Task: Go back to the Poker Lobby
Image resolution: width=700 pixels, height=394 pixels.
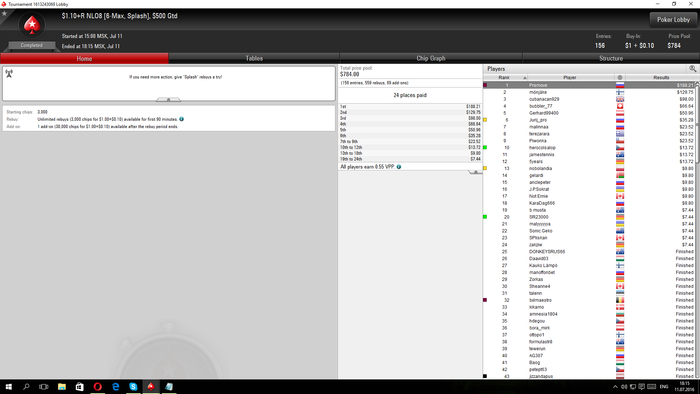Action: click(673, 20)
